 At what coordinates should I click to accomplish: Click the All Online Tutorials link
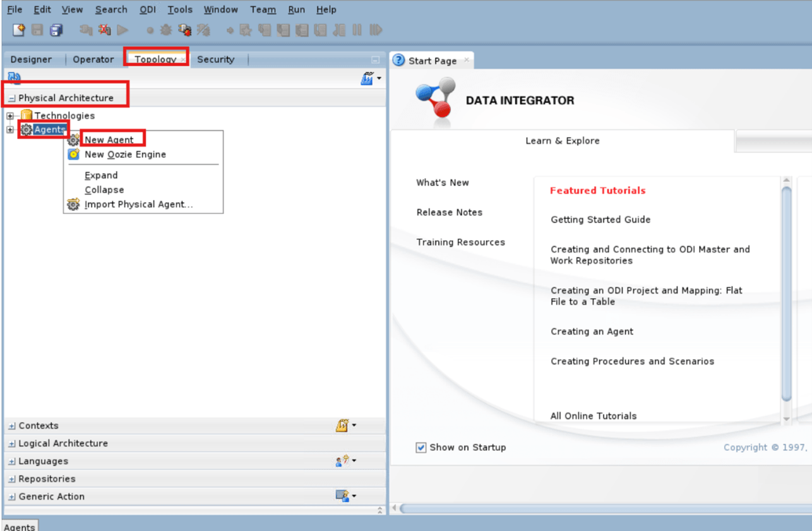(593, 415)
